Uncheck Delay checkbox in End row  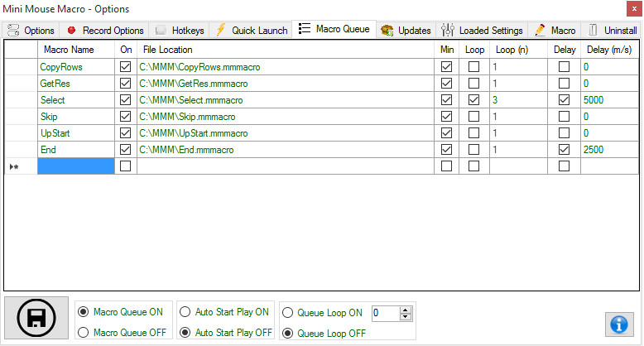pyautogui.click(x=565, y=150)
